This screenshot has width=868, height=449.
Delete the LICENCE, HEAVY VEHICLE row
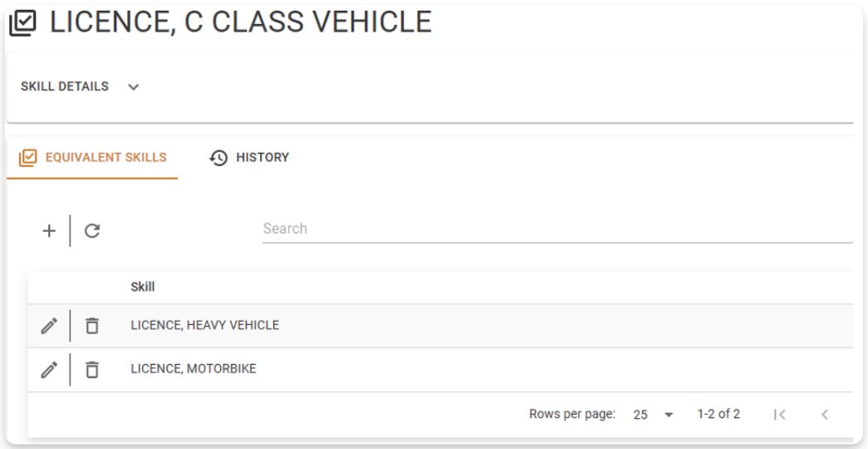92,326
